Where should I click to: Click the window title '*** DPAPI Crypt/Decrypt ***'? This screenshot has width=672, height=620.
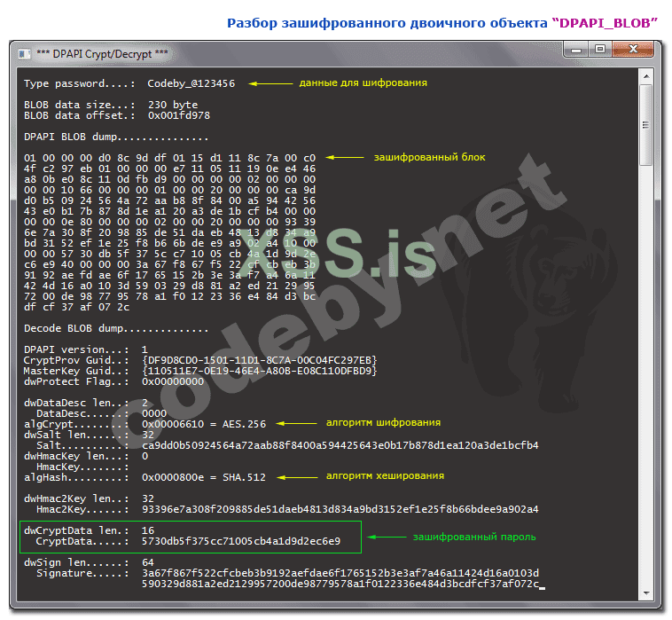[102, 54]
